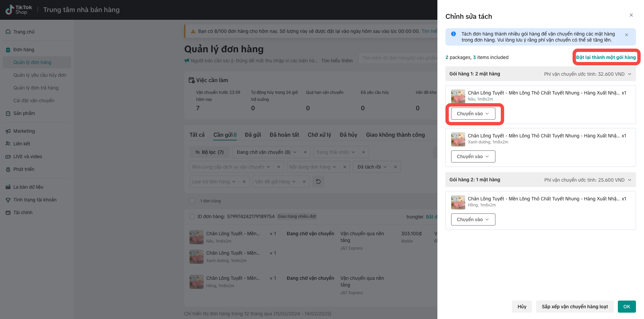Viewport: 644px width, 319px height.
Task: Switch to the Đã gửi tab
Action: click(x=253, y=135)
